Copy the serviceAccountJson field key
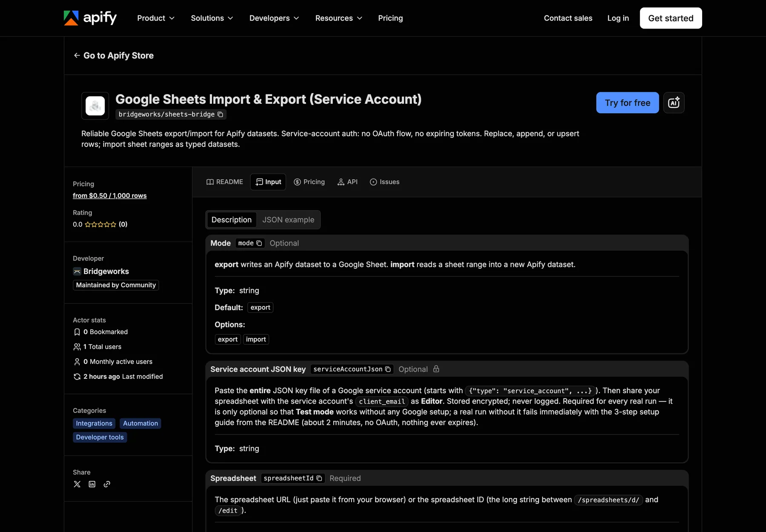The height and width of the screenshot is (532, 766). (388, 369)
